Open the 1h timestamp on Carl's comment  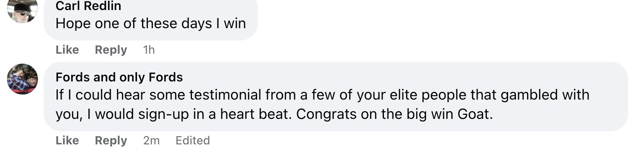click(x=149, y=50)
